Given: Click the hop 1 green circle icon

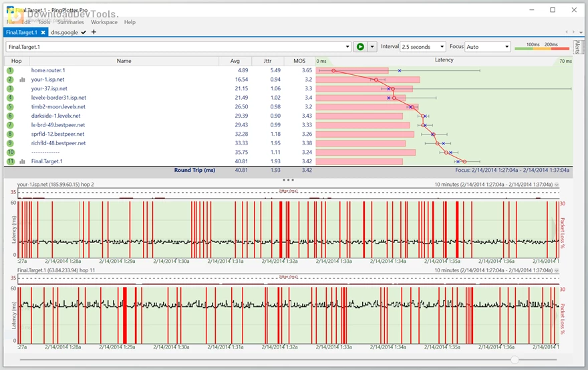Looking at the screenshot, I should coord(10,70).
